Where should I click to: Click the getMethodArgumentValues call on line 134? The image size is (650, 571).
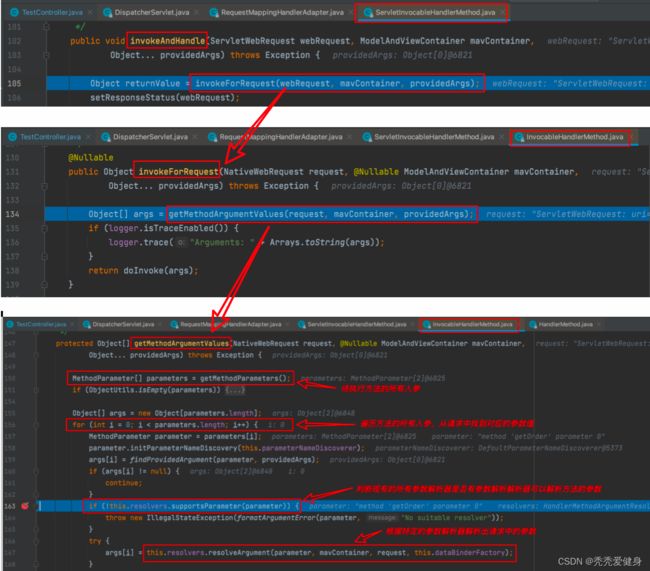pos(321,214)
